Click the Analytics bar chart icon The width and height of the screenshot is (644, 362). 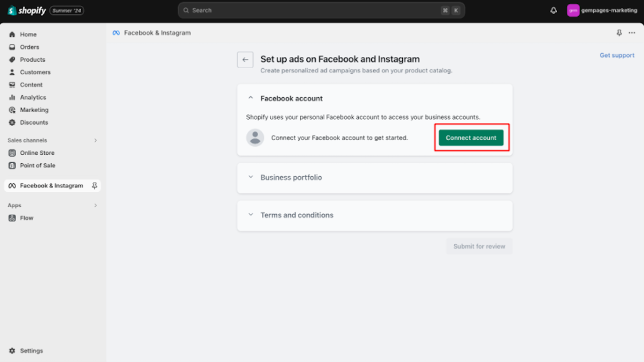(x=12, y=97)
